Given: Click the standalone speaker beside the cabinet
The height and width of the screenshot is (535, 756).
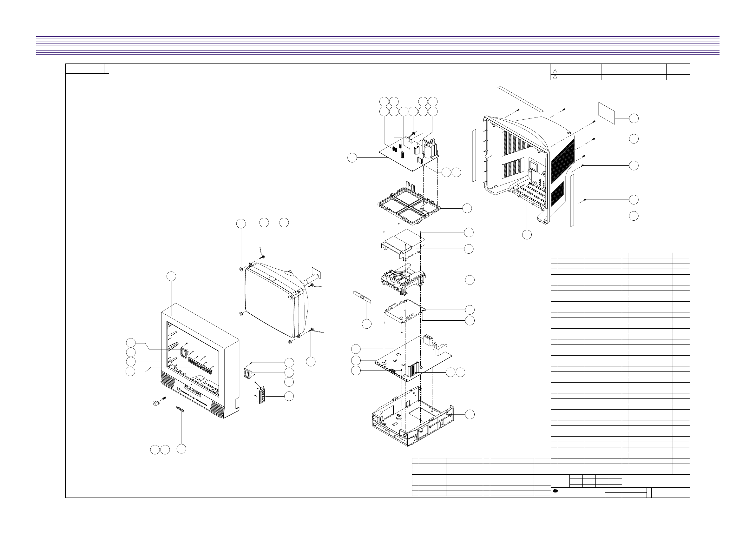Looking at the screenshot, I should coord(247,374).
